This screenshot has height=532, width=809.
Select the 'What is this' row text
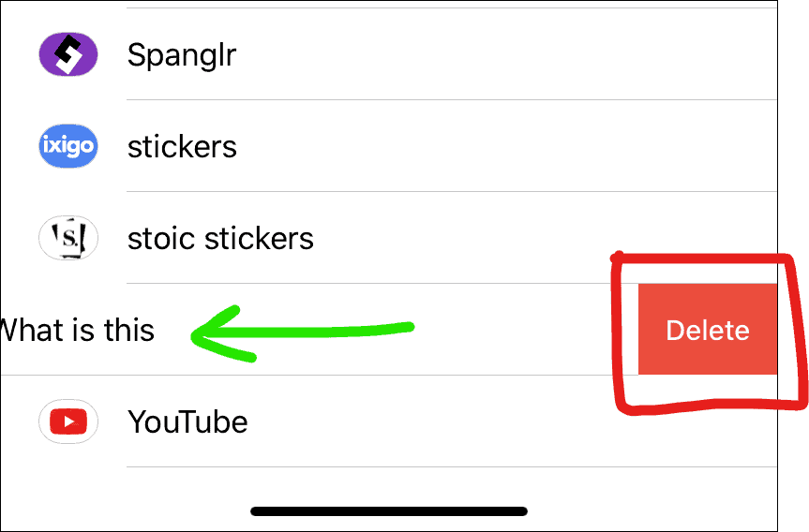click(x=76, y=330)
